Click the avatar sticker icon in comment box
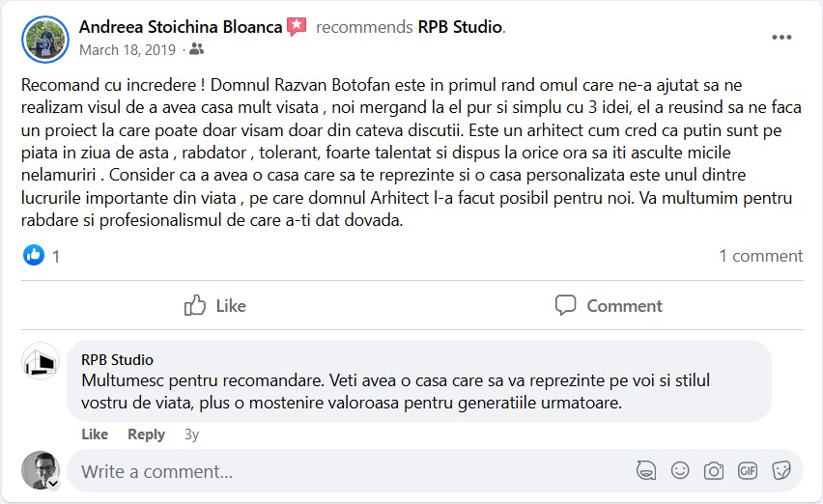Image resolution: width=823 pixels, height=504 pixels. [x=646, y=471]
